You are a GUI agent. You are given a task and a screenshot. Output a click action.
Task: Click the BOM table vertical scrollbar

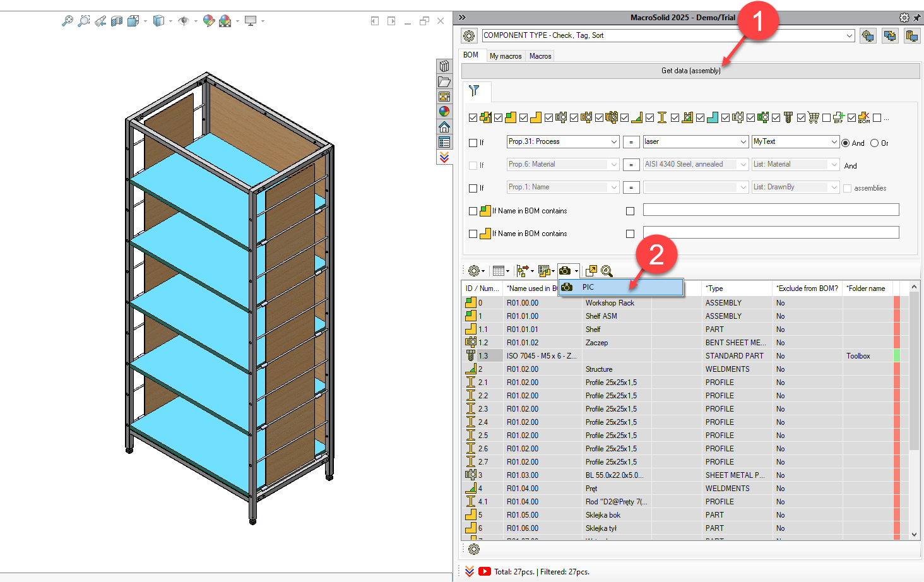pyautogui.click(x=914, y=410)
